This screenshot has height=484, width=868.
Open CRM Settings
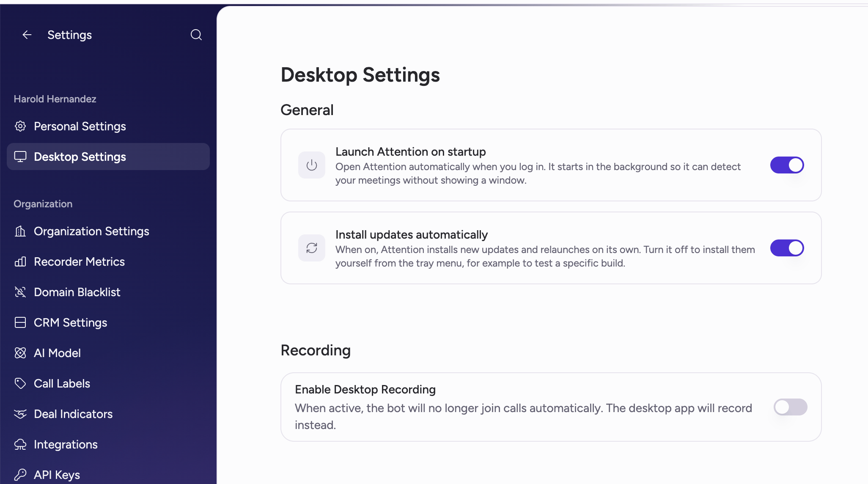coord(108,322)
